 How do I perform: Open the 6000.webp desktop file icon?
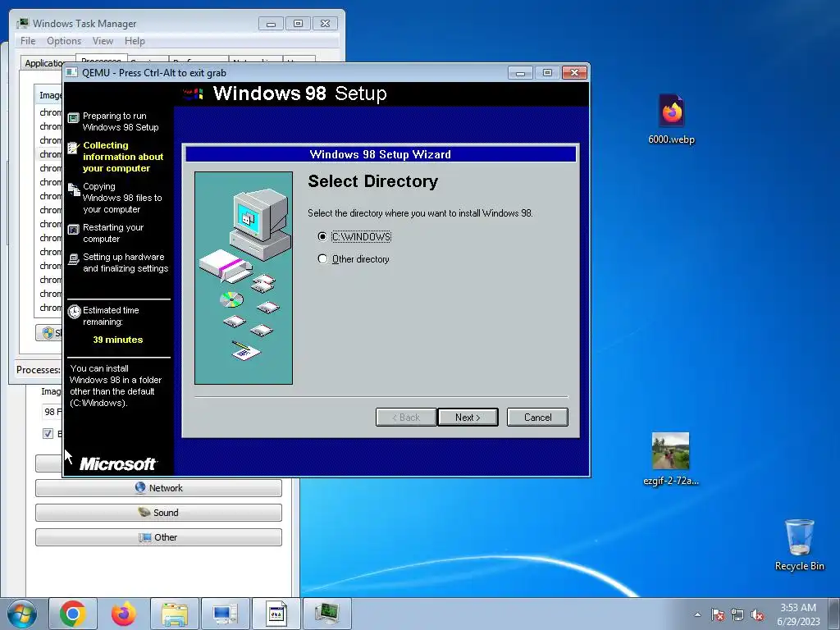click(671, 119)
